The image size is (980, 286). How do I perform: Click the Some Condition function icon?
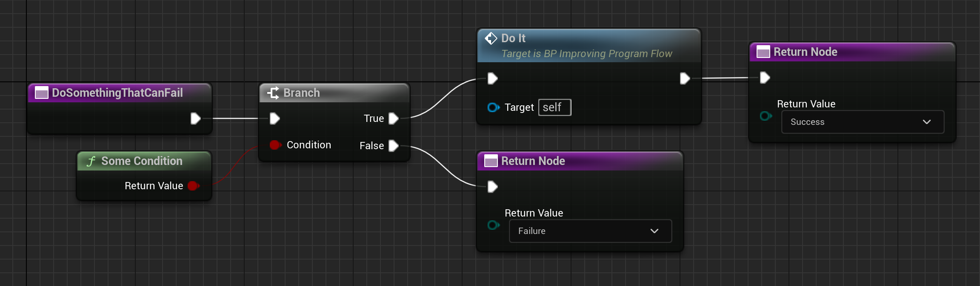[x=91, y=161]
